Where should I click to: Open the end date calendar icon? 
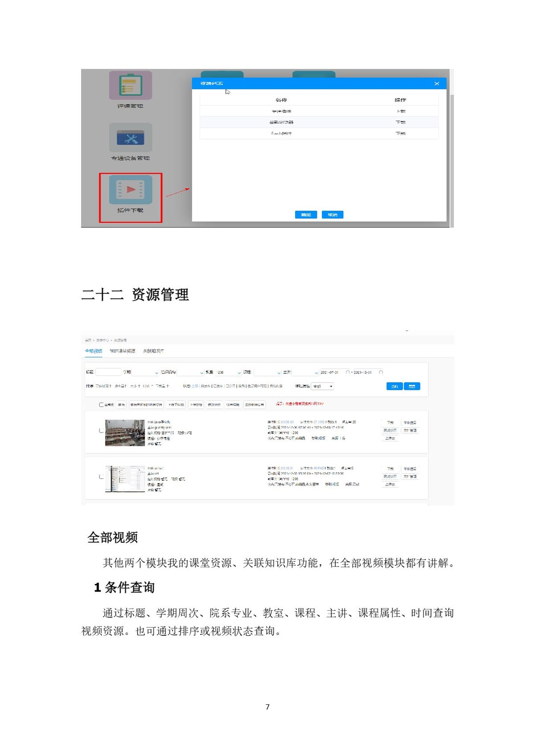[381, 372]
